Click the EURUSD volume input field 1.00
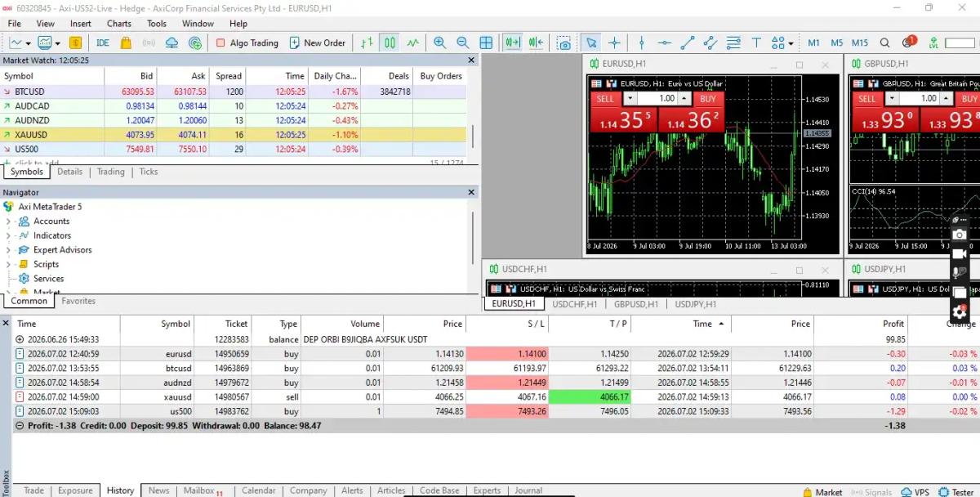This screenshot has height=497, width=980. pyautogui.click(x=657, y=99)
